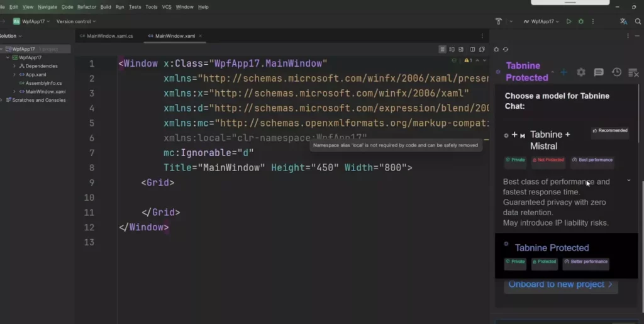
Task: Open the Version control dropdown
Action: (x=75, y=21)
